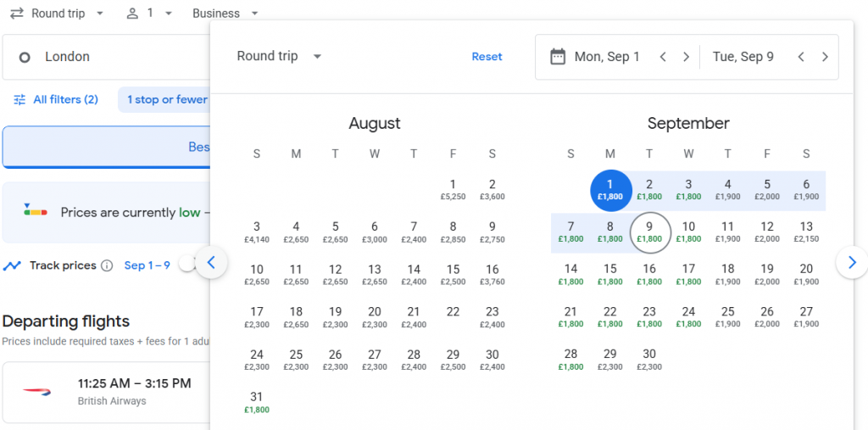Reset the selected dates
The width and height of the screenshot is (868, 430).
click(x=487, y=57)
